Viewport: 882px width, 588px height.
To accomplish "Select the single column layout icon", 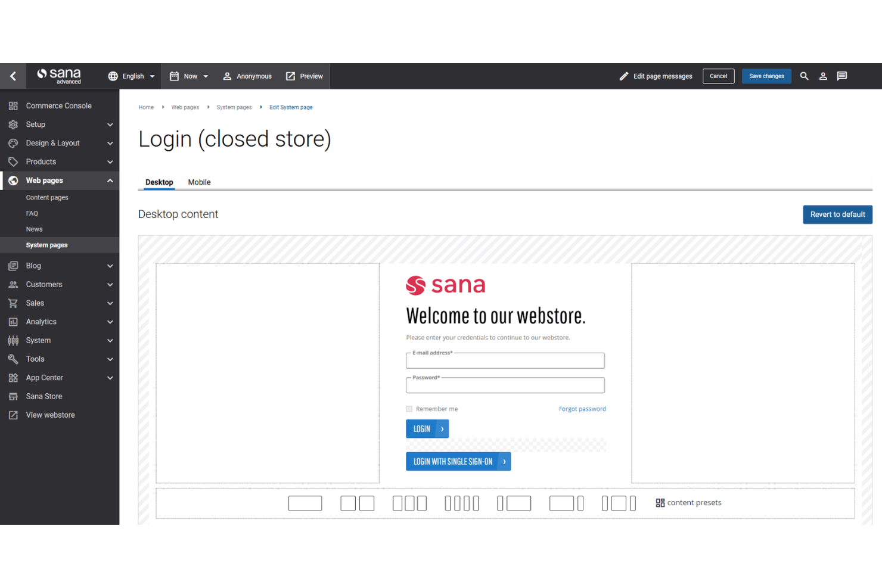I will point(305,503).
